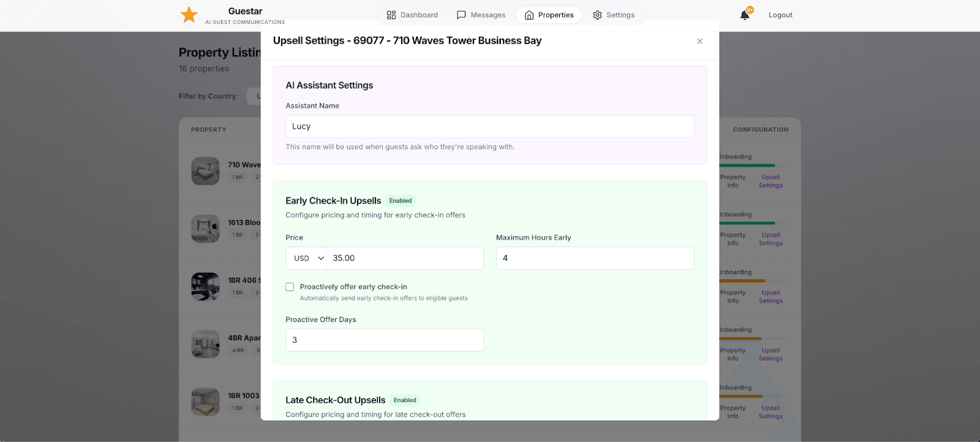This screenshot has width=980, height=442.
Task: Check the Proactively offer early check-in checkbox
Action: click(x=289, y=286)
